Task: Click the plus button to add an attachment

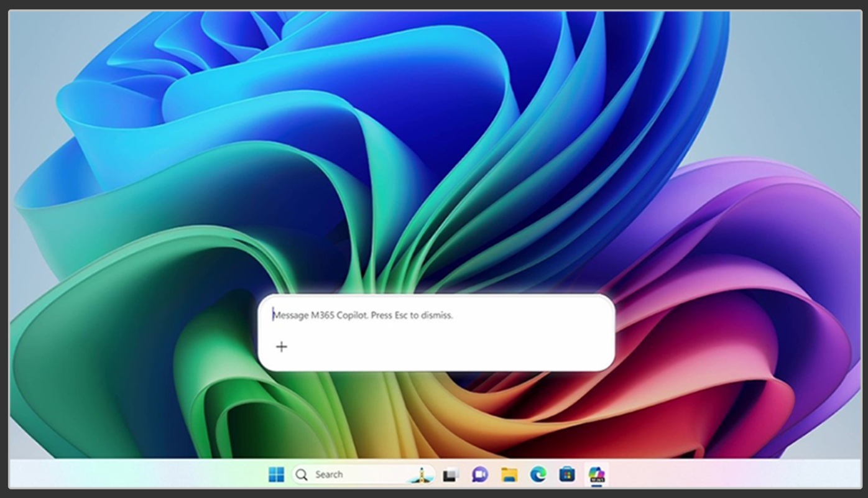Action: (281, 346)
